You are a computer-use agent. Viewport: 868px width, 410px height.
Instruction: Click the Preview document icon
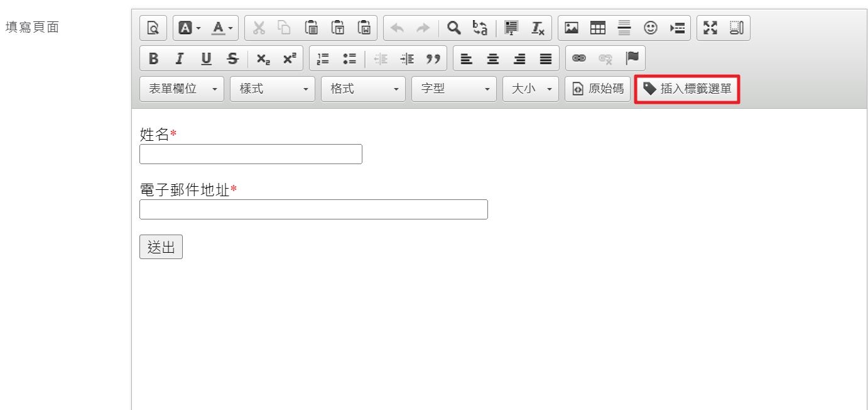click(153, 28)
